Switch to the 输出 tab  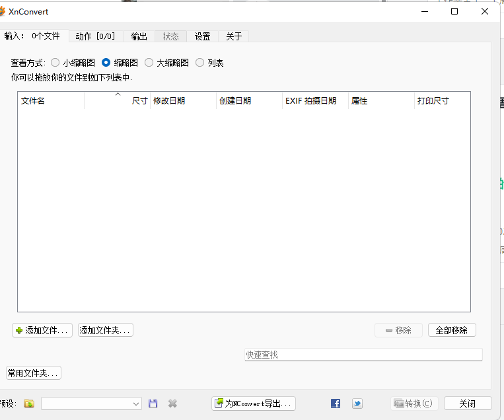139,36
